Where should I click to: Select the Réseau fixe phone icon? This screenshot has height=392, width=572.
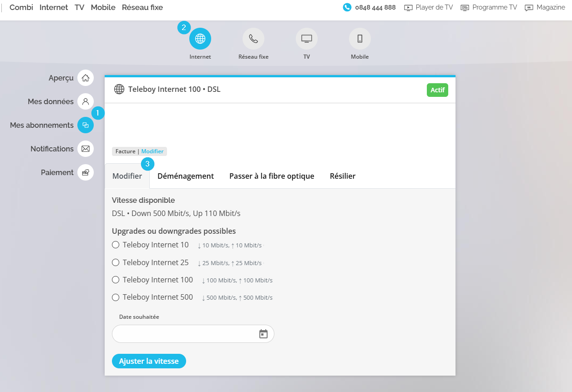coord(253,39)
